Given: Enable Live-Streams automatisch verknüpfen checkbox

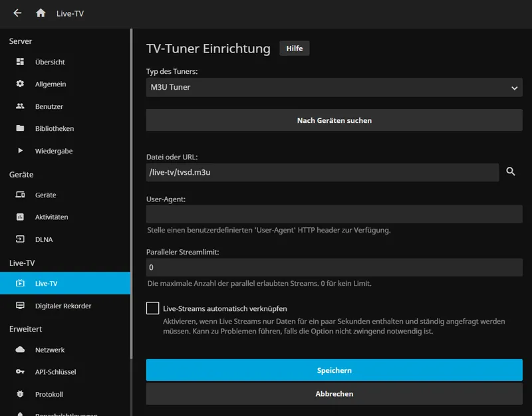Looking at the screenshot, I should tap(153, 308).
